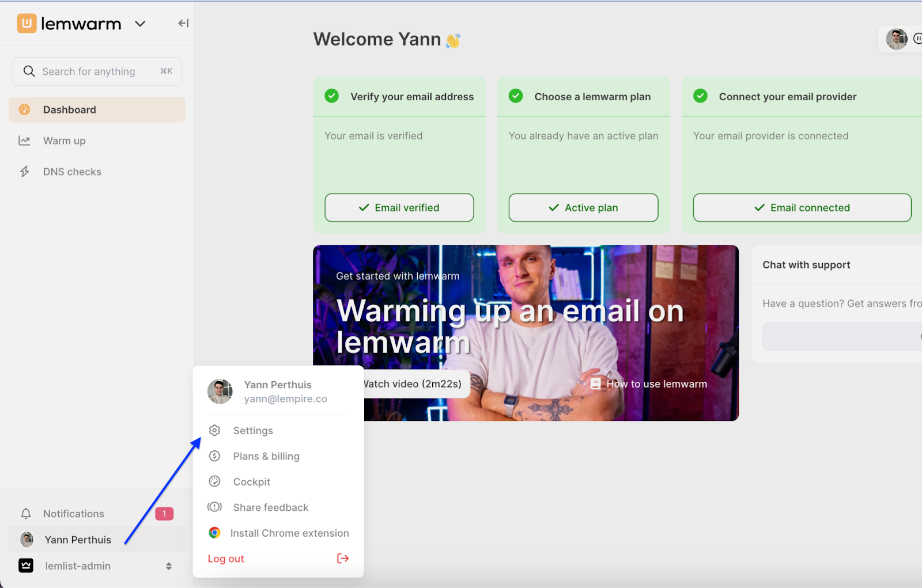Click the Settings gear icon
The height and width of the screenshot is (588, 922).
(214, 430)
